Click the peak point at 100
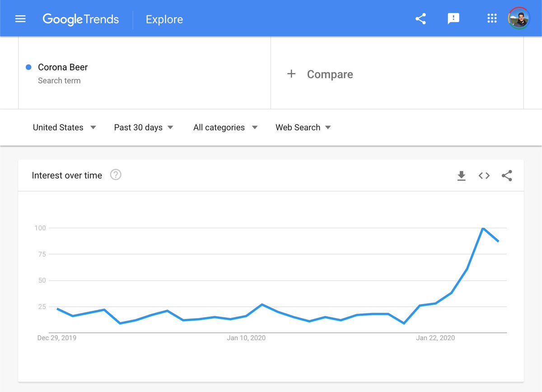Image resolution: width=542 pixels, height=392 pixels. tap(483, 228)
